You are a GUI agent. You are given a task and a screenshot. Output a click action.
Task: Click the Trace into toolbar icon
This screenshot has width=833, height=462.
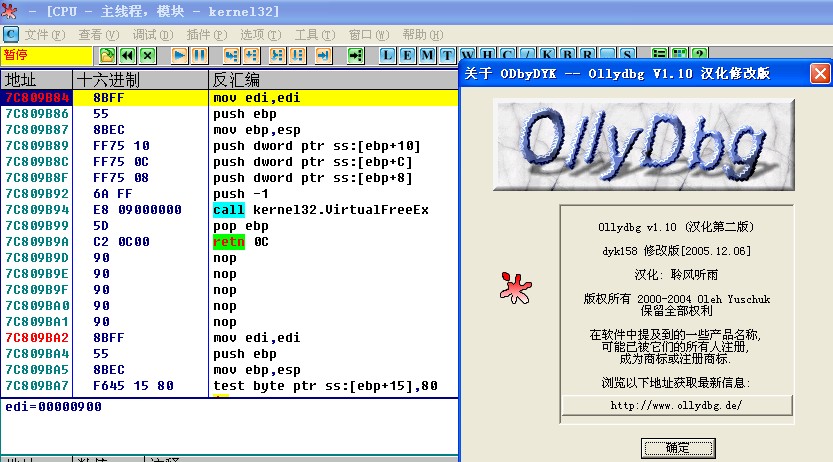coord(277,55)
